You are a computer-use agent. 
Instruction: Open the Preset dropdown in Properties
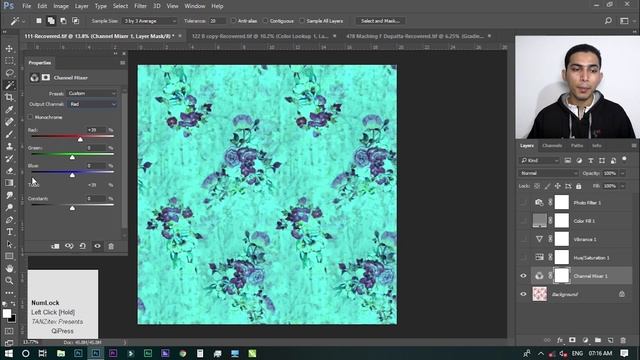(92, 93)
